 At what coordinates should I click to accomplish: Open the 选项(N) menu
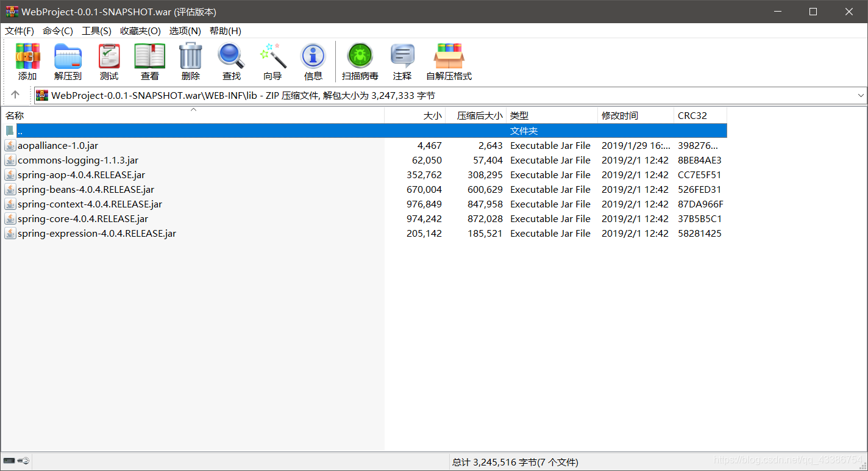185,31
